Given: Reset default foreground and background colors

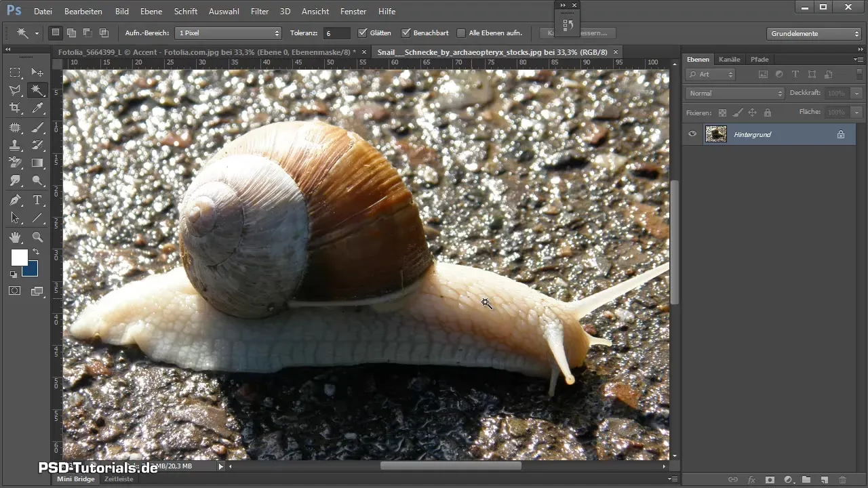Looking at the screenshot, I should (x=13, y=274).
